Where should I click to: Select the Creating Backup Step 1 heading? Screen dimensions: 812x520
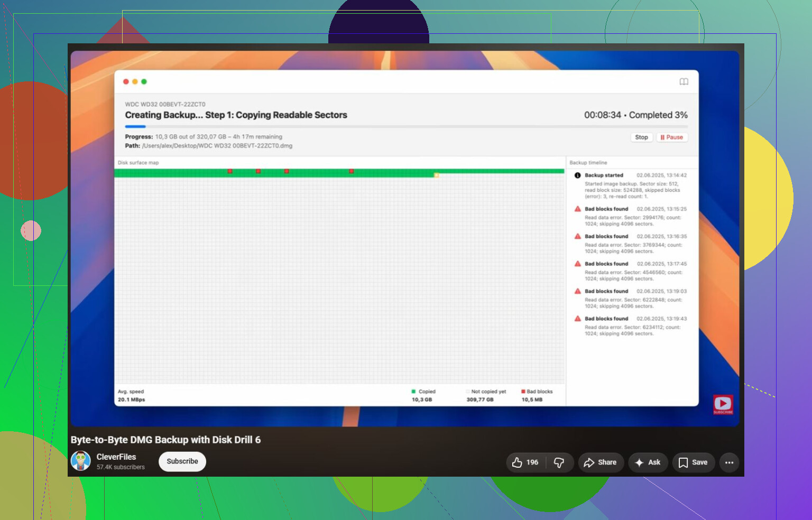236,115
